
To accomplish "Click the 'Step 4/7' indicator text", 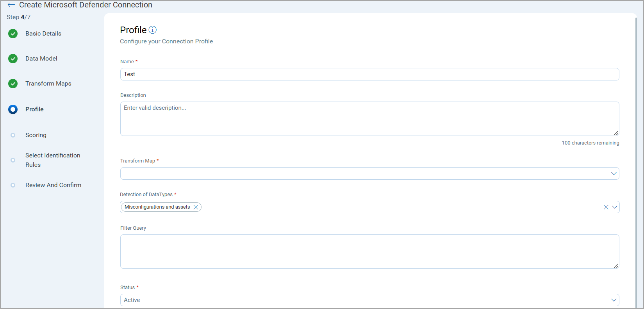I will (x=18, y=17).
